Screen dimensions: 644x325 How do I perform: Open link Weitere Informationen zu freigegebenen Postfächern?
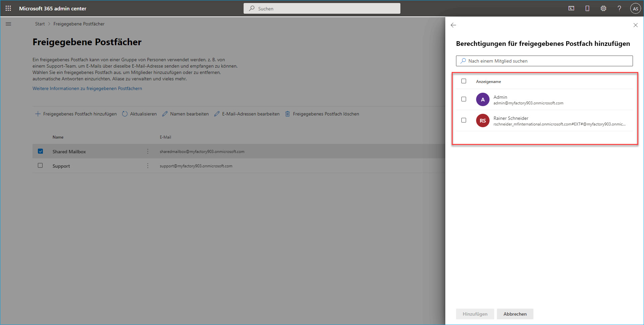point(87,88)
